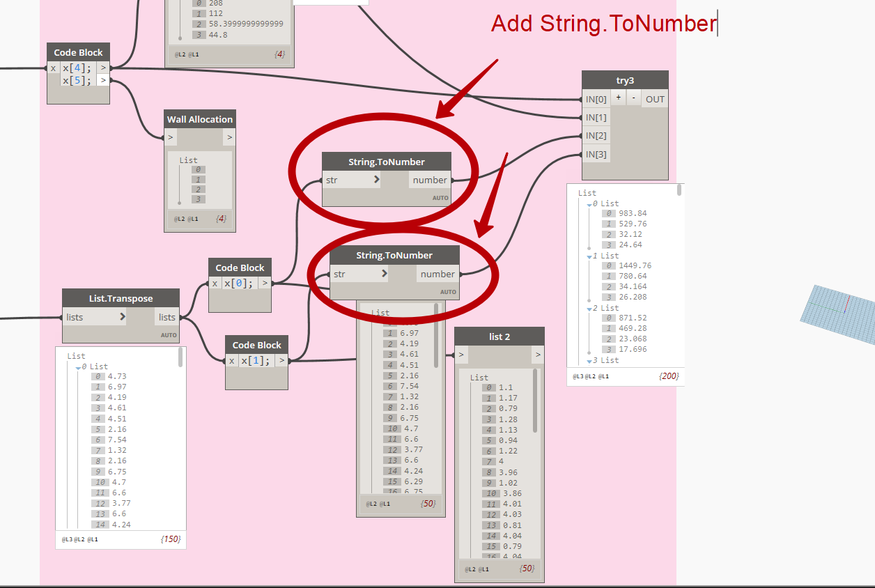This screenshot has width=875, height=588.
Task: Click the list 2 preview scrollbar
Action: pyautogui.click(x=535, y=401)
